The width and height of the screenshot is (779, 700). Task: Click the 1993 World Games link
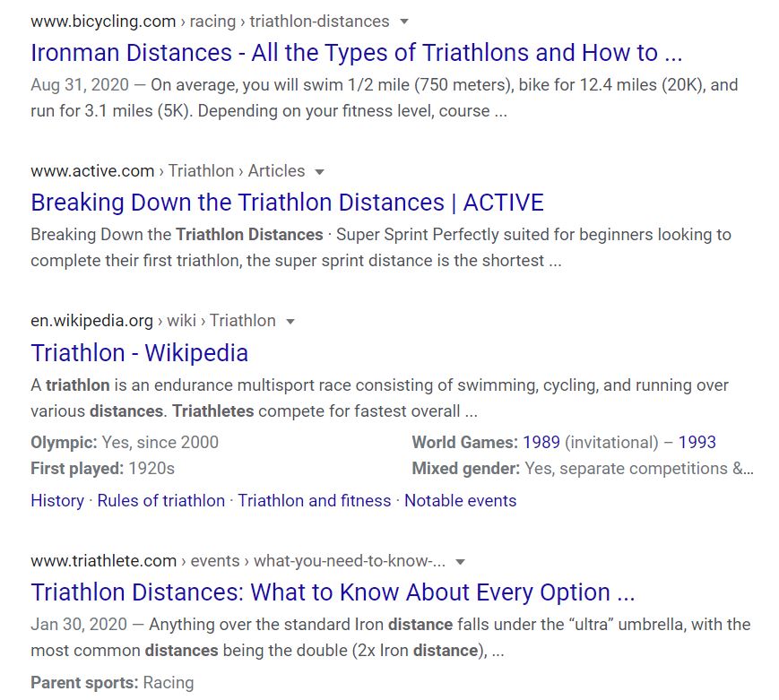pos(697,442)
